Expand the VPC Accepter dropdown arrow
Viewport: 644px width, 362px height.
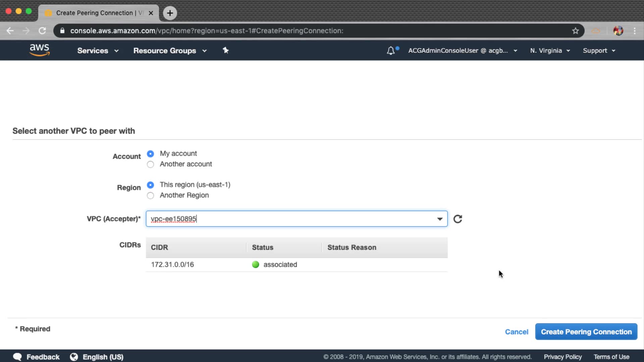(x=440, y=219)
